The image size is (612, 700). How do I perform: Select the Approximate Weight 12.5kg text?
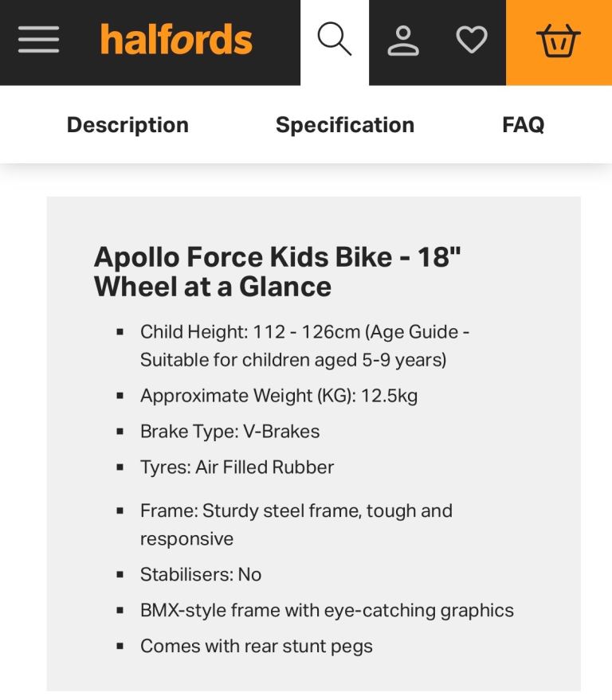click(x=279, y=396)
